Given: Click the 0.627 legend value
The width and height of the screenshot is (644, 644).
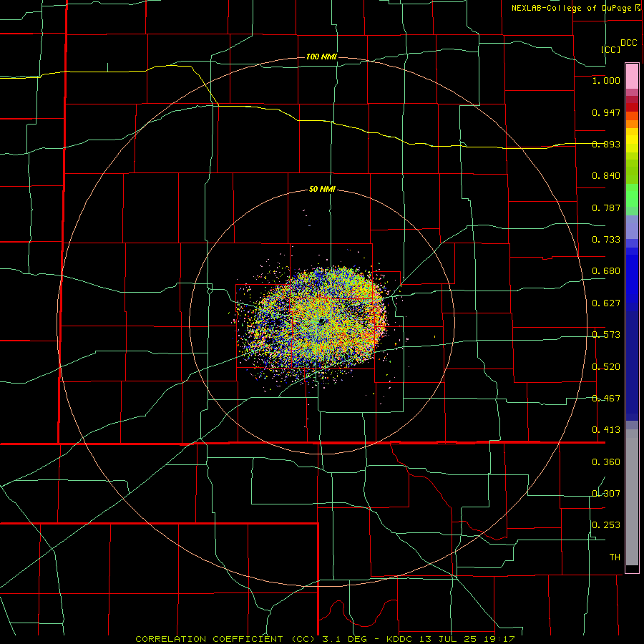Looking at the screenshot, I should click(606, 303).
